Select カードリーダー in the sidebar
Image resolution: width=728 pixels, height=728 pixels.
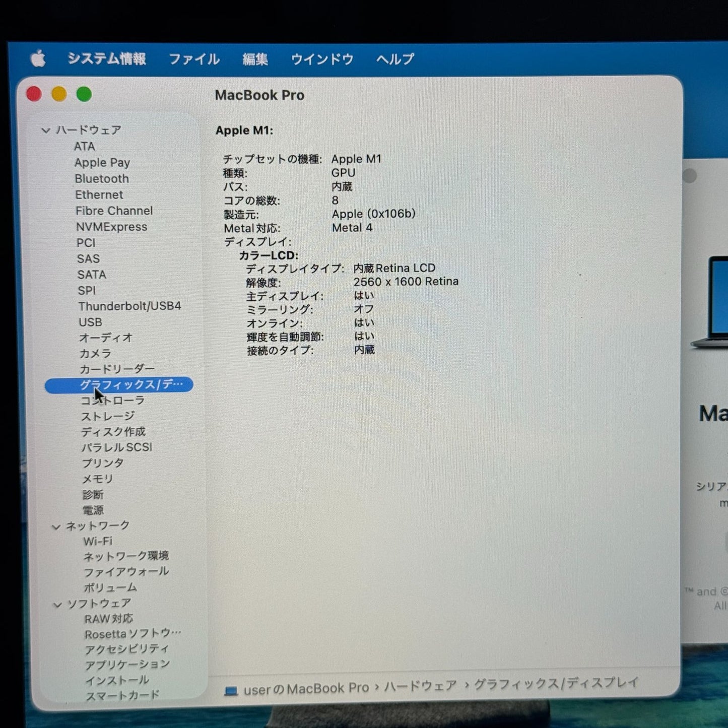point(117,369)
